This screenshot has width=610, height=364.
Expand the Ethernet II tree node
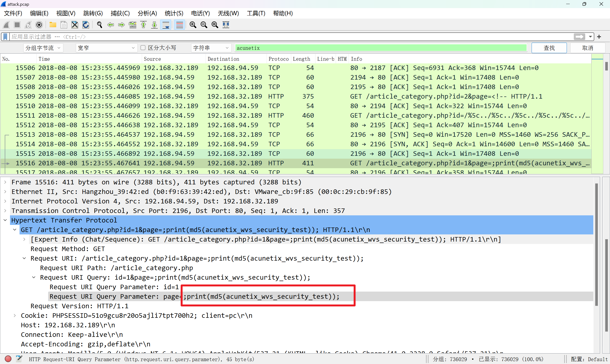(5, 192)
